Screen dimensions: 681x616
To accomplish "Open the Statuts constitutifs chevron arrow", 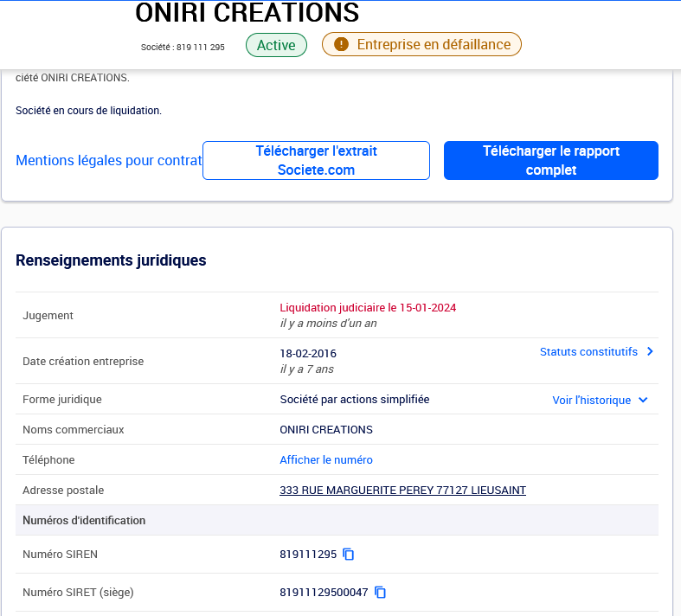I will tap(650, 351).
